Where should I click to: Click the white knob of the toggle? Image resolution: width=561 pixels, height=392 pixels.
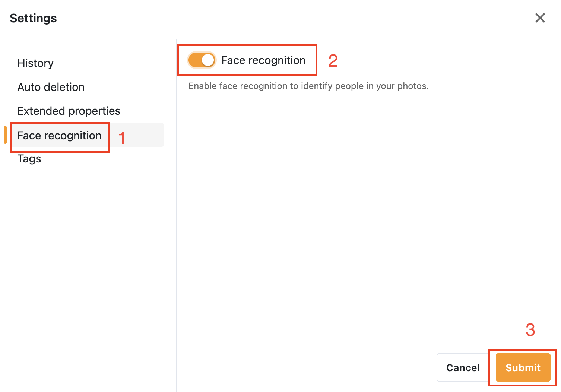[208, 60]
